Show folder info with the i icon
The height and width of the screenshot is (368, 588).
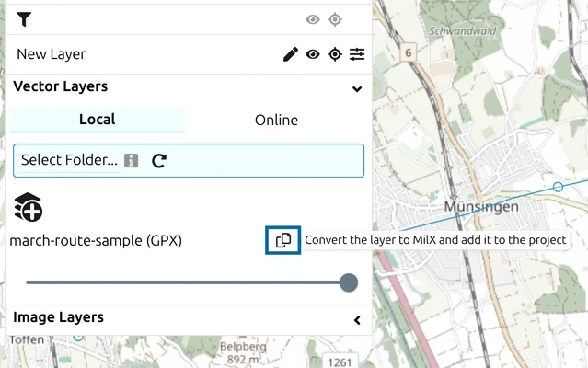(x=132, y=161)
